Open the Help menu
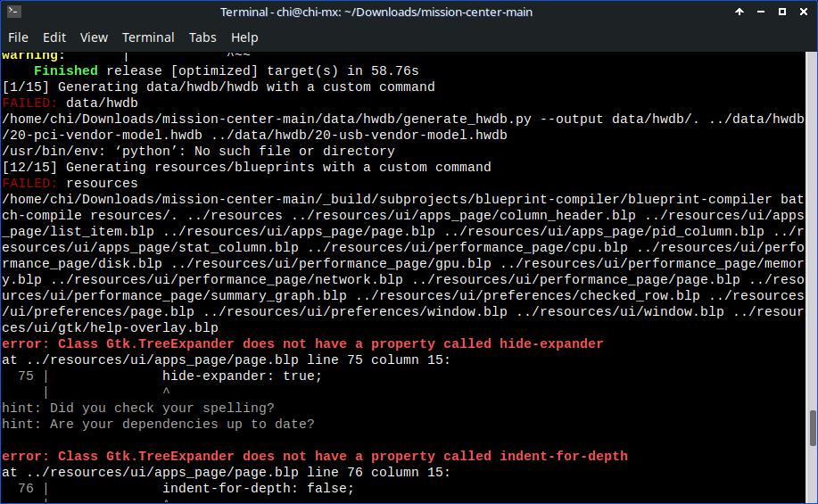 244,37
